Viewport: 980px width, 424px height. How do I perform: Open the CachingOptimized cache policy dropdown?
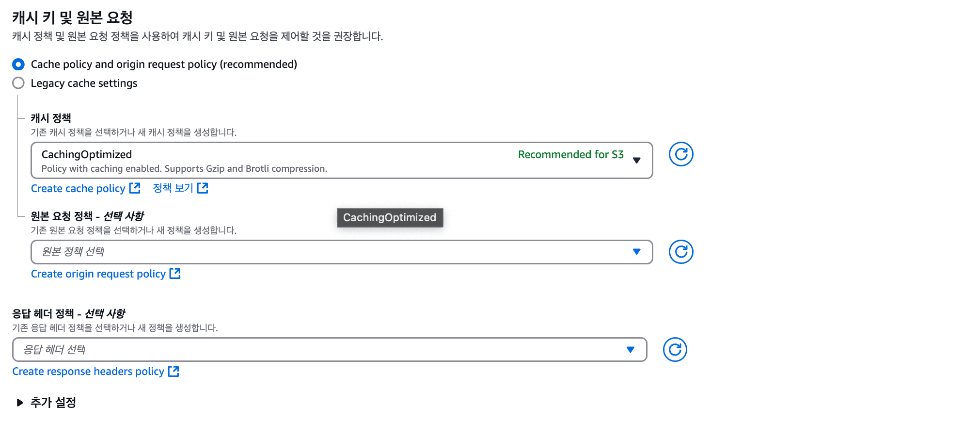pos(341,161)
